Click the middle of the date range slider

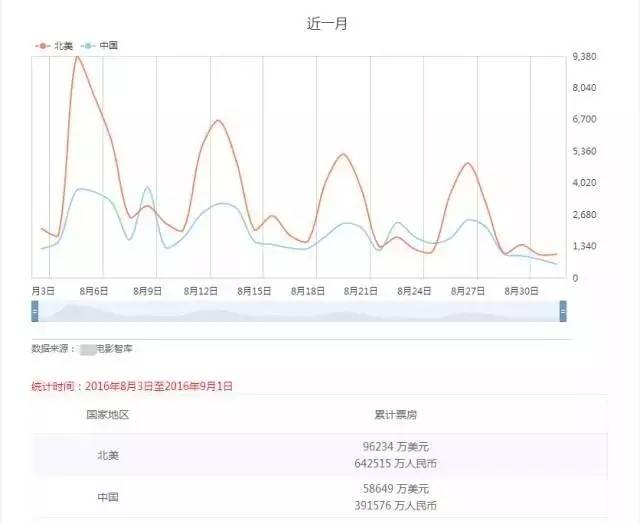299,312
